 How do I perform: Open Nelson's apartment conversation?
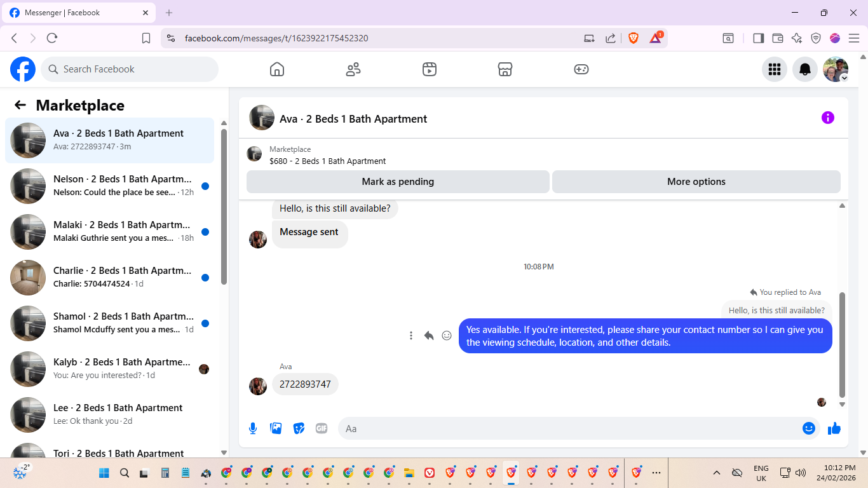pyautogui.click(x=109, y=186)
